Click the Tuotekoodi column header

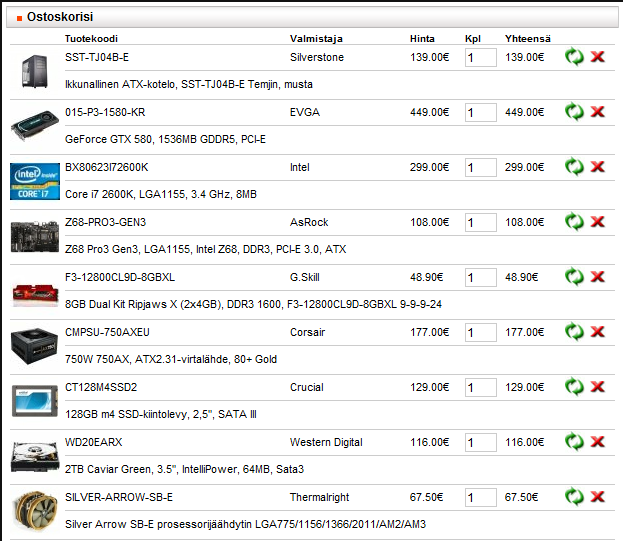[x=91, y=39]
